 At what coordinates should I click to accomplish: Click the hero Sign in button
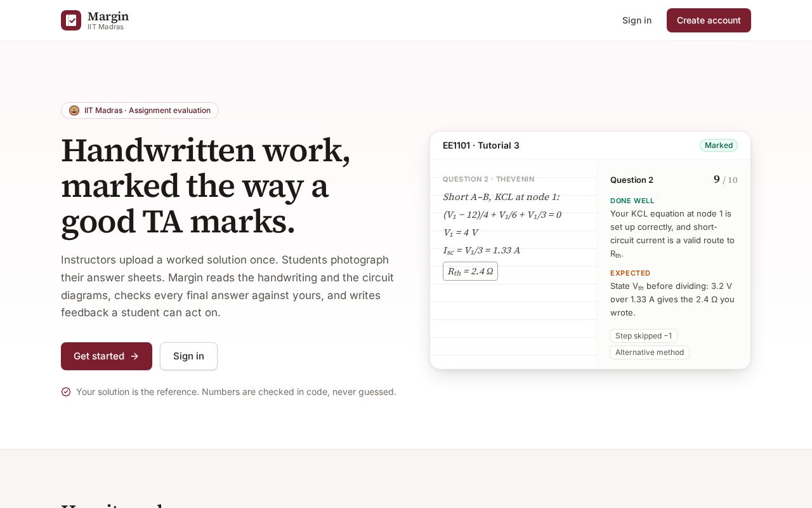pyautogui.click(x=188, y=356)
